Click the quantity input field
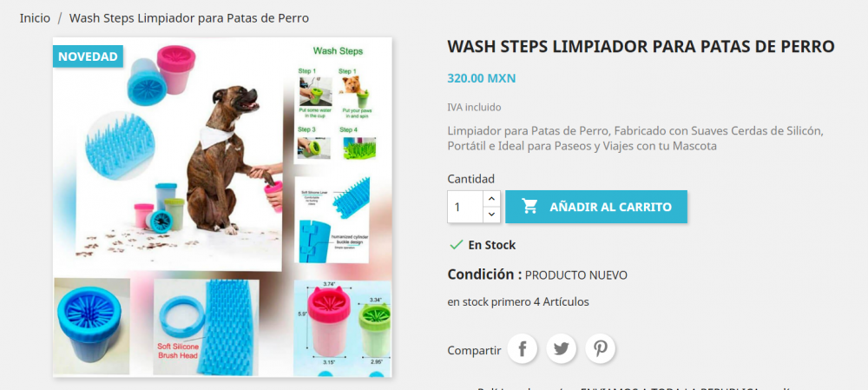The image size is (868, 390). (x=465, y=208)
